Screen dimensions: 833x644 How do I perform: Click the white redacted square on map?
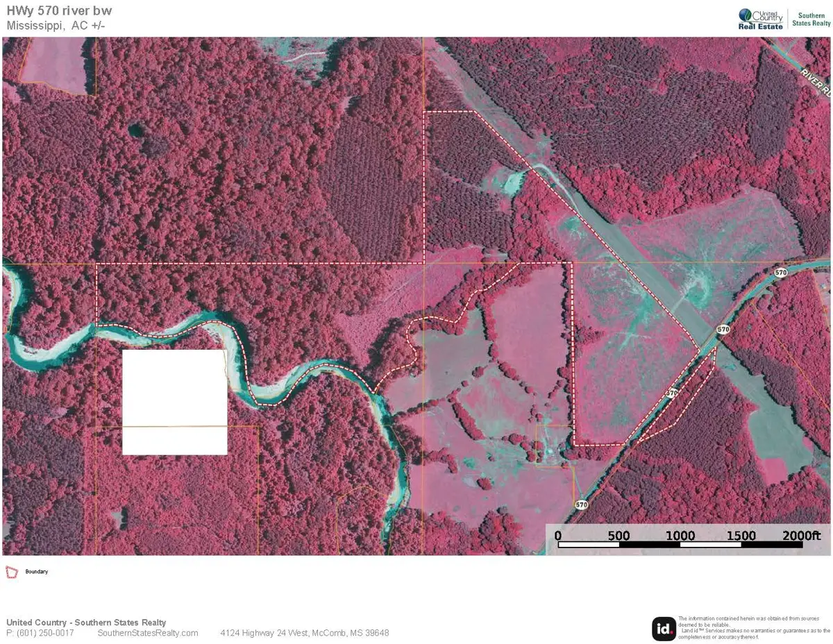coord(174,402)
